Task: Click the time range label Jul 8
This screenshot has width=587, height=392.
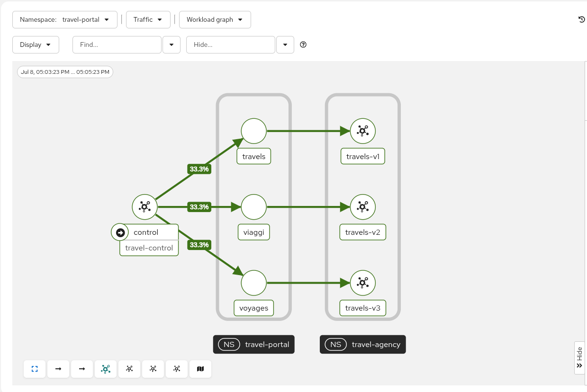Action: click(65, 72)
